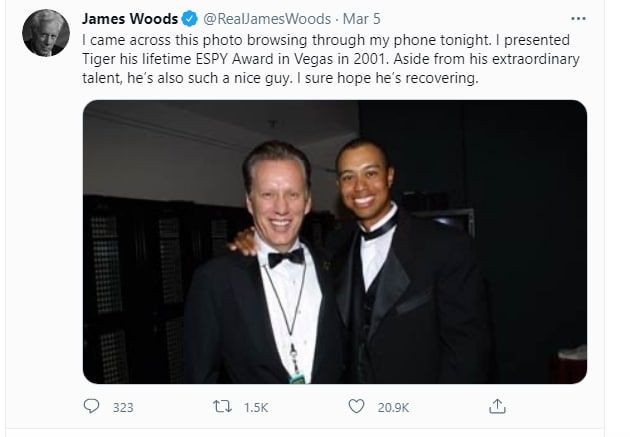This screenshot has height=437, width=630.
Task: Open the profile avatar picture
Action: (46, 34)
